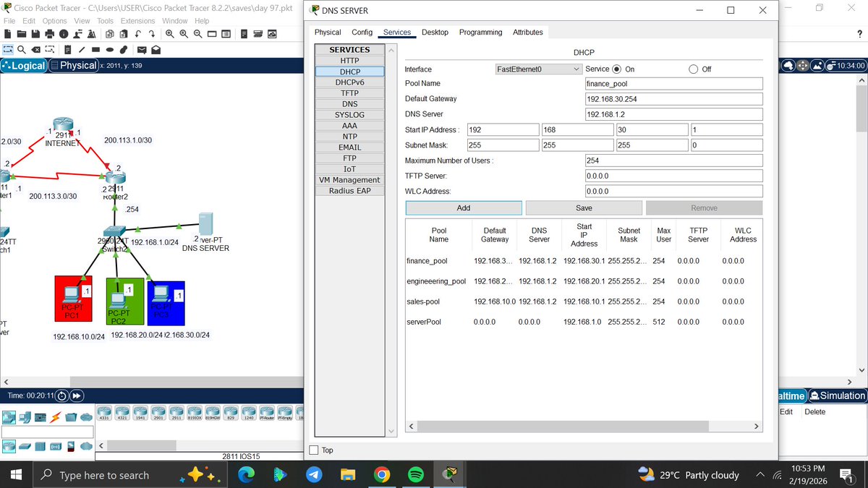Open the EMAIL service page
868x488 pixels.
click(x=349, y=147)
